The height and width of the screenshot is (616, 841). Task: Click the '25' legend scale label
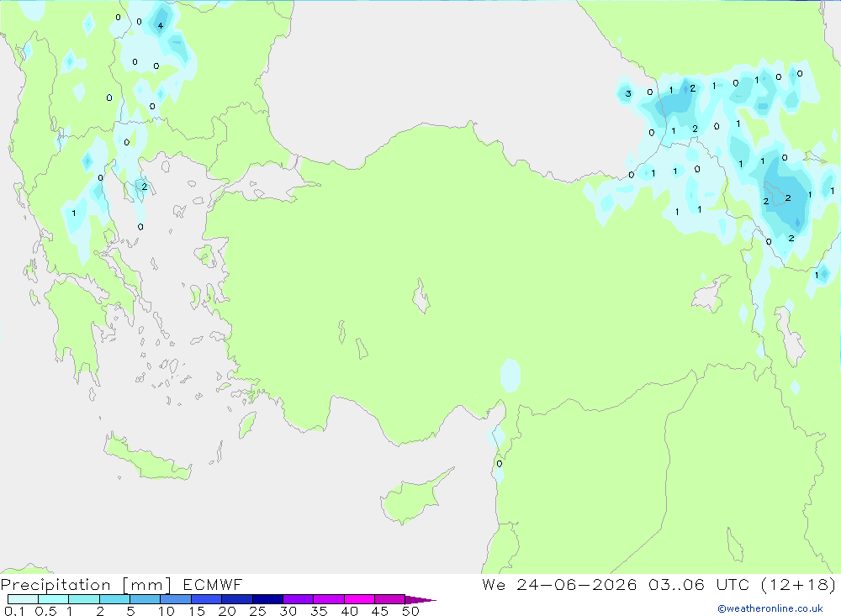[x=257, y=611]
